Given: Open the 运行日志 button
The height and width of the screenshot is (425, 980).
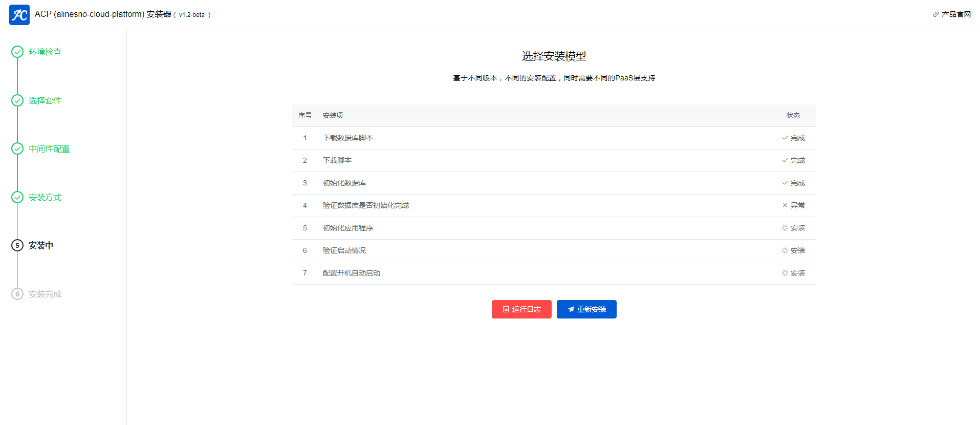Looking at the screenshot, I should (x=521, y=309).
